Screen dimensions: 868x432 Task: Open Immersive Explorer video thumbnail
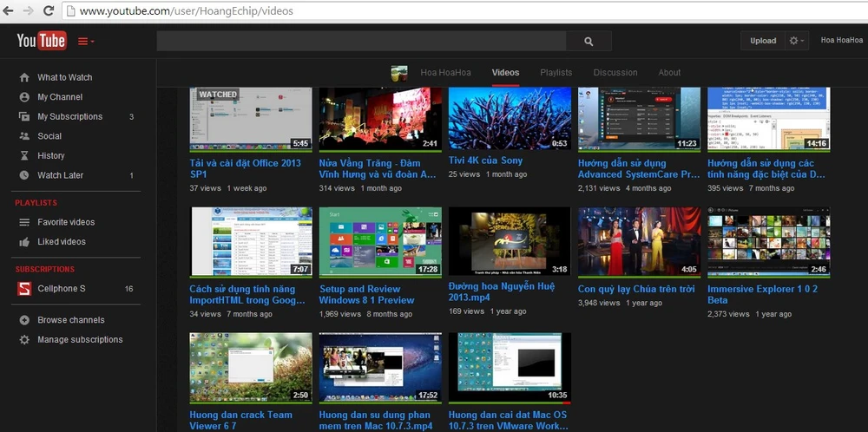(769, 242)
